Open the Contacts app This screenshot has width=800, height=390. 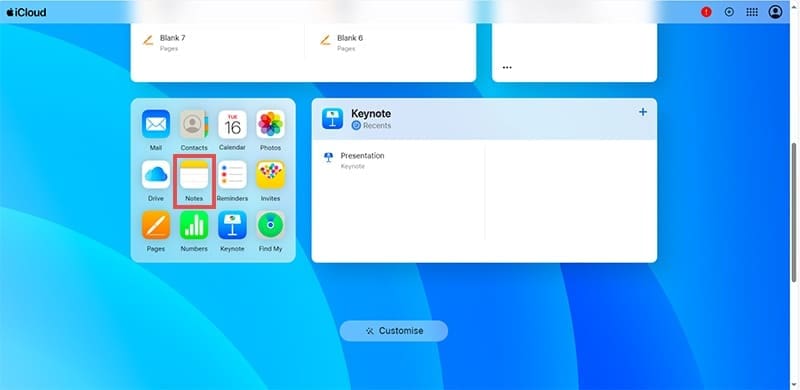(194, 124)
